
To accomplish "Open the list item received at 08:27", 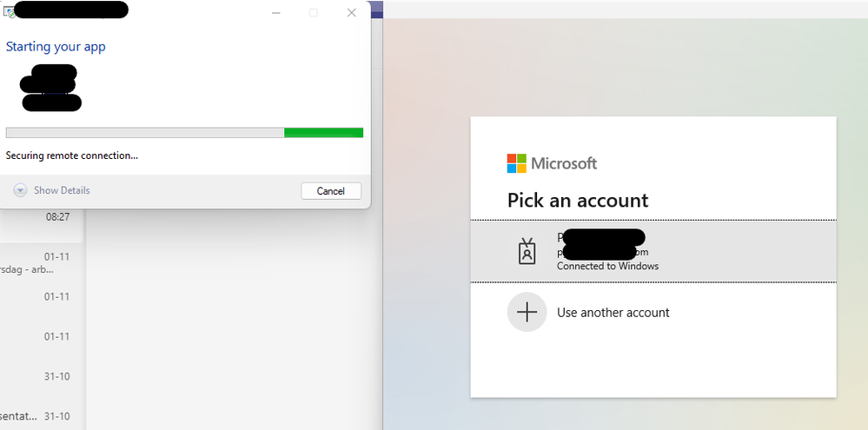I will [42, 224].
